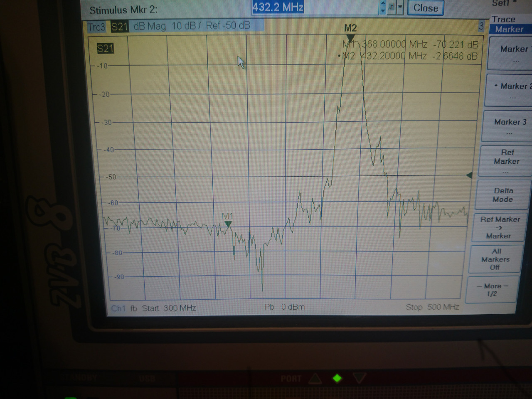
Task: Click the reference level triangle at right edge
Action: [x=469, y=175]
